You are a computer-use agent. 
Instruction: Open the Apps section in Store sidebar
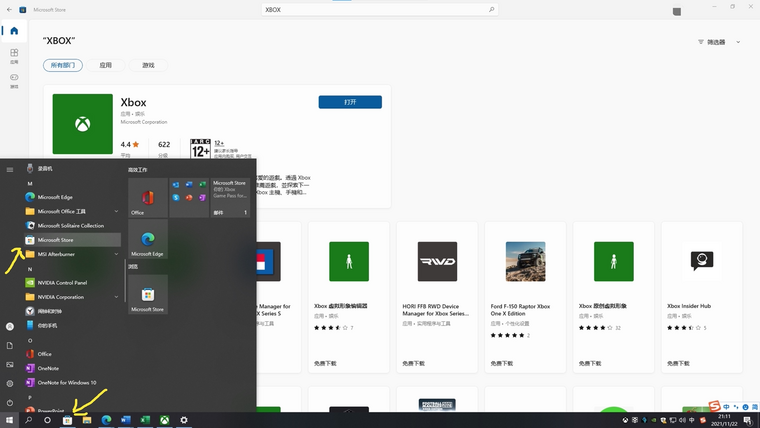(14, 55)
